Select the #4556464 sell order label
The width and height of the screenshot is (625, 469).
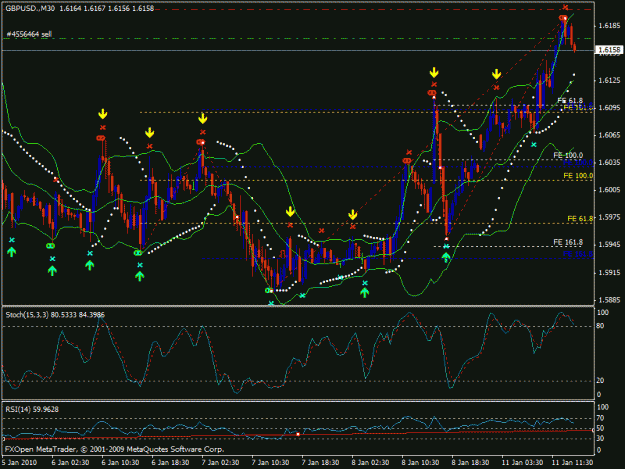29,34
